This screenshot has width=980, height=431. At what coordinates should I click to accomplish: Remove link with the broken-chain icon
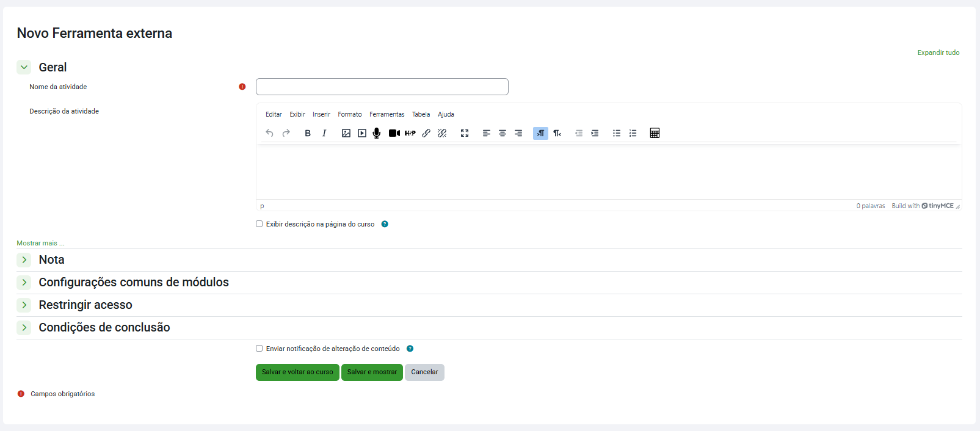[x=442, y=133]
